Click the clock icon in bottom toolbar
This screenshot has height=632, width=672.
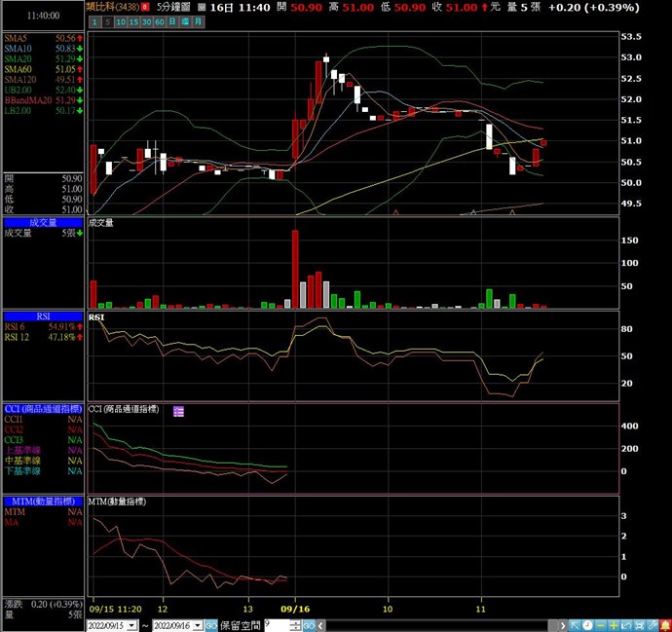[x=587, y=624]
